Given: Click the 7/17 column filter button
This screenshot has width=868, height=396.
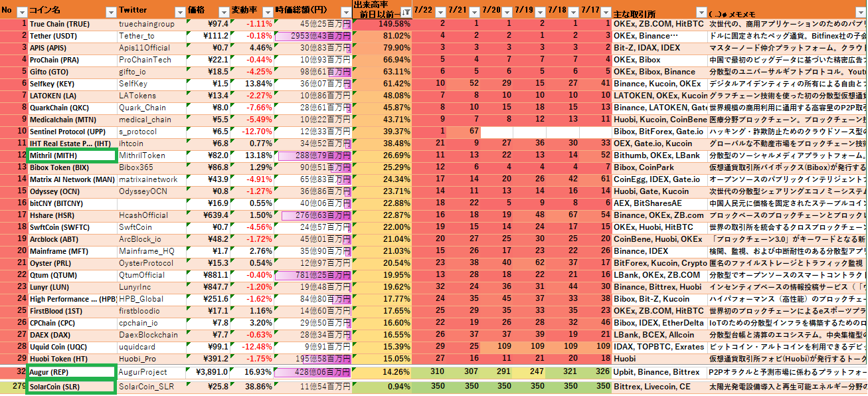Looking at the screenshot, I should pos(604,13).
